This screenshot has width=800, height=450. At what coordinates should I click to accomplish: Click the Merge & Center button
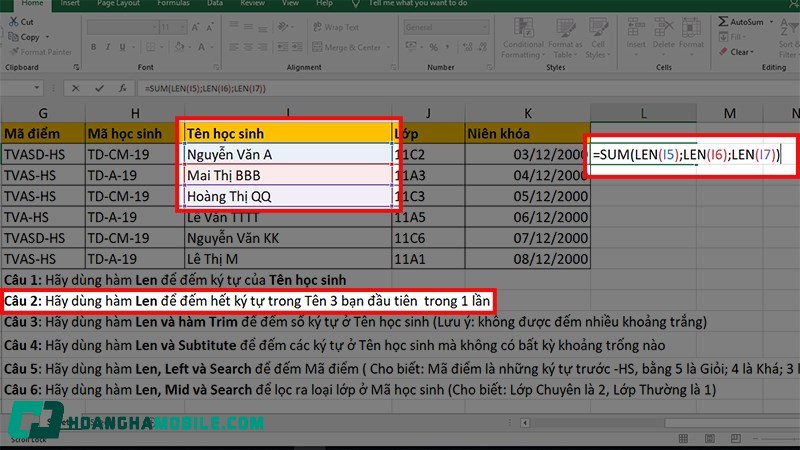(345, 47)
